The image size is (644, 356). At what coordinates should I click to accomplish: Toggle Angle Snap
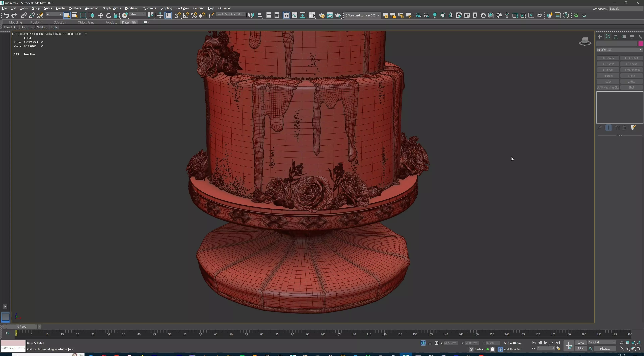tap(186, 15)
